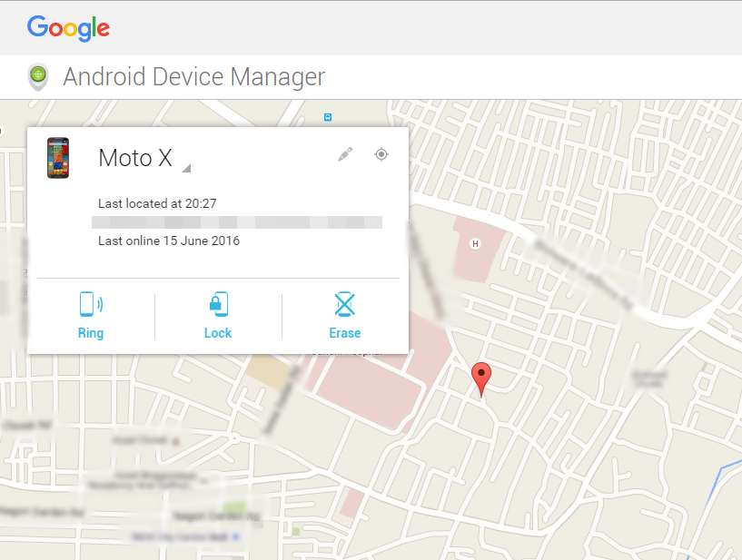Click the padlock Lock icon
Screen dimensions: 742x560
click(x=218, y=303)
